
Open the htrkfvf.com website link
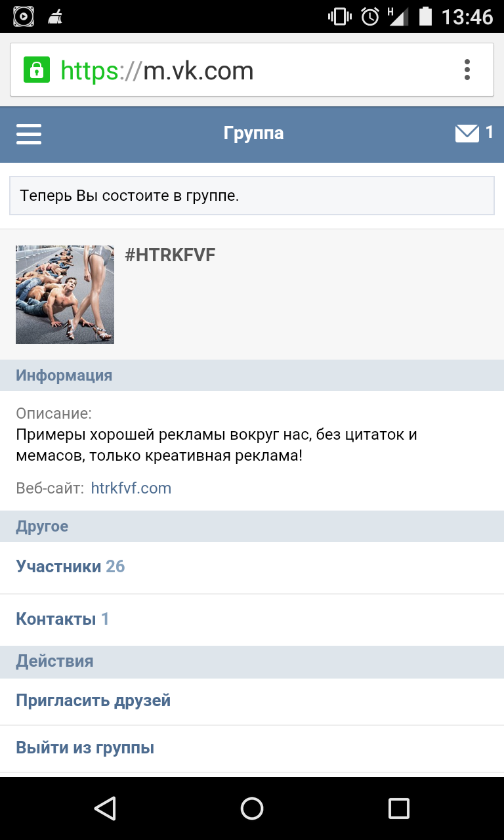[x=131, y=488]
